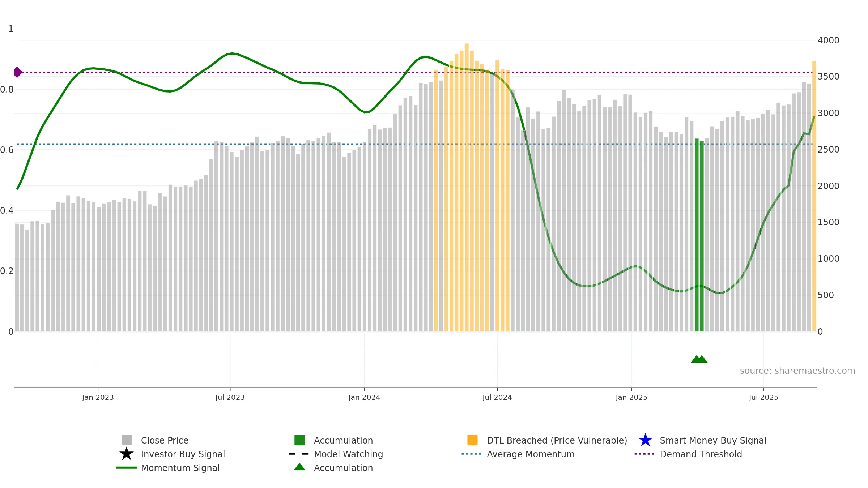Toggle the Momentum Signal legend label
The height and width of the screenshot is (488, 868).
tap(180, 468)
